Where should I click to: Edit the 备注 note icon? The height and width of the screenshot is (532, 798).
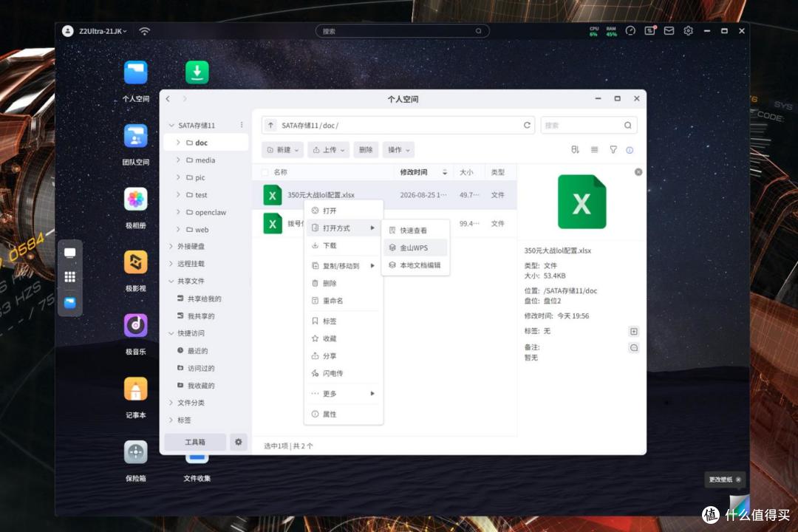pos(634,348)
